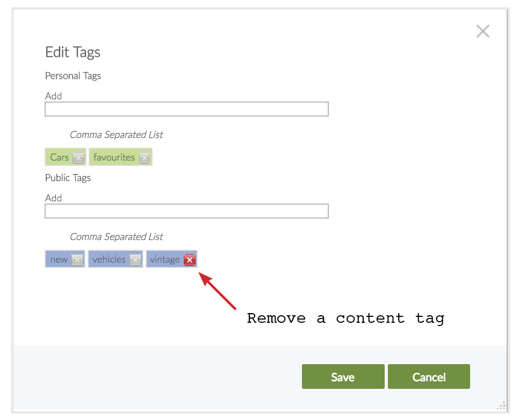Viewport: 519px width, 420px height.
Task: Delete the vehicles tag via its x icon
Action: coord(135,260)
